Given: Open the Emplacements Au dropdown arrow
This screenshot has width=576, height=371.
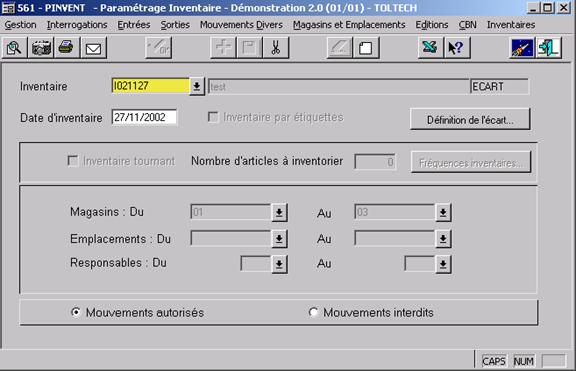Looking at the screenshot, I should [x=443, y=239].
